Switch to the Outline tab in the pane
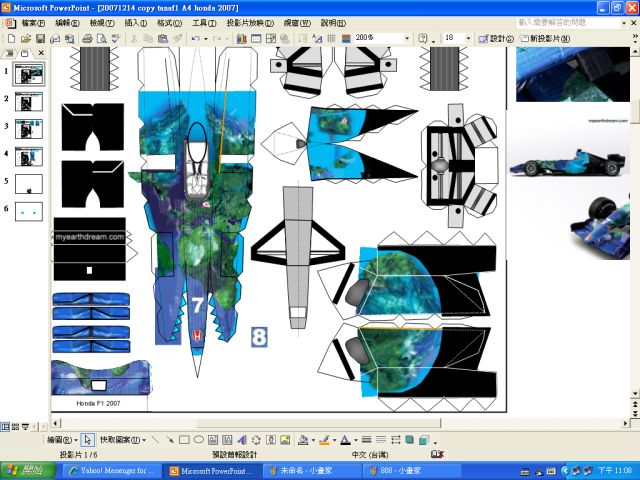 [10, 53]
